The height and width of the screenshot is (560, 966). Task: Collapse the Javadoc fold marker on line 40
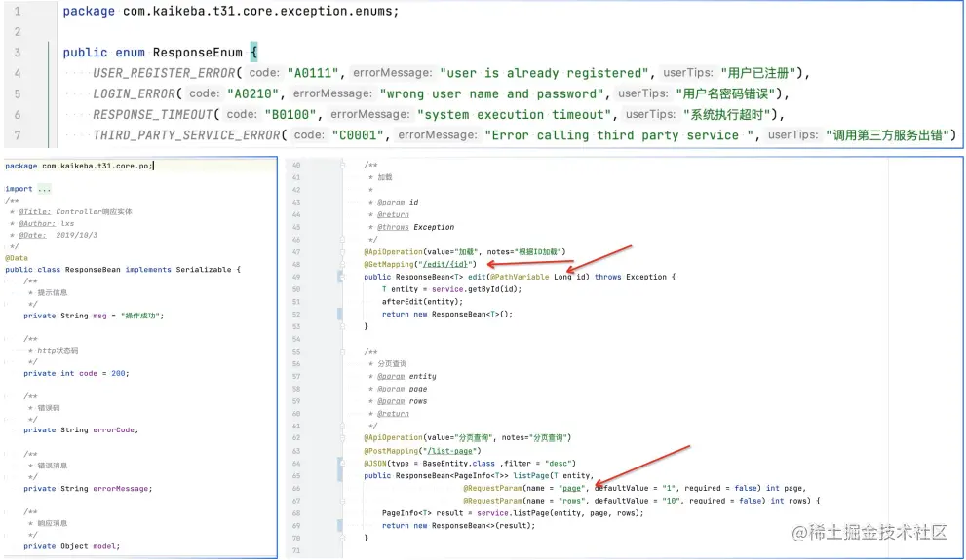click(342, 165)
